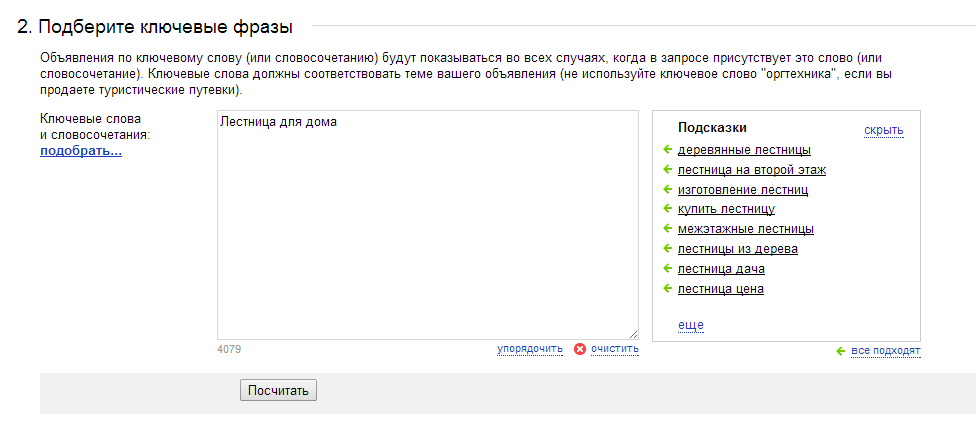
Task: Click the textarea resize handle corner
Action: 633,334
